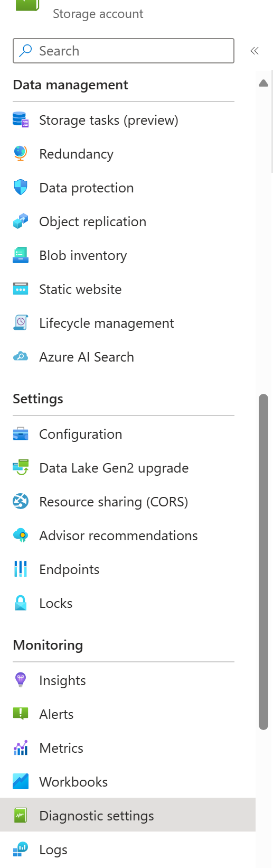Click the Locks padlock icon
The height and width of the screenshot is (868, 273).
tap(21, 603)
